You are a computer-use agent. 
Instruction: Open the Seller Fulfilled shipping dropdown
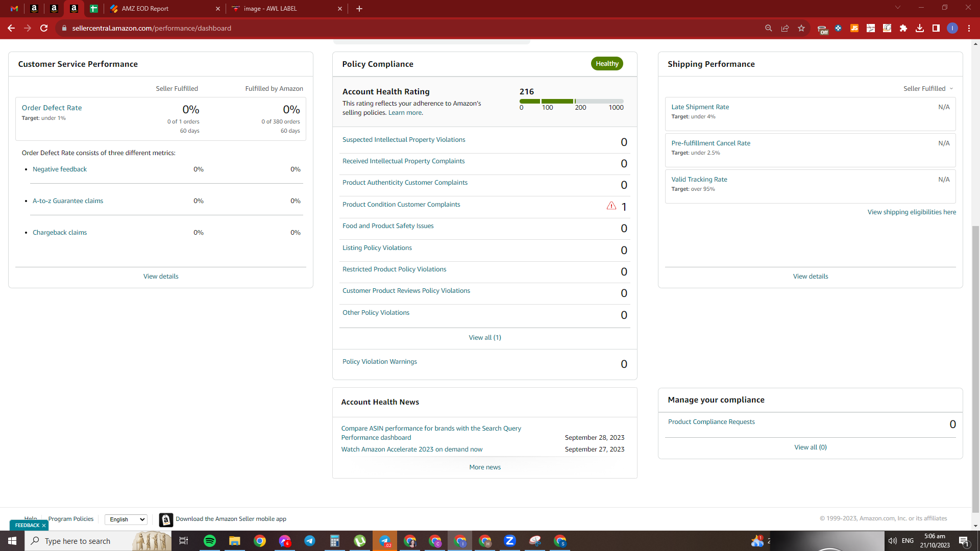point(928,89)
